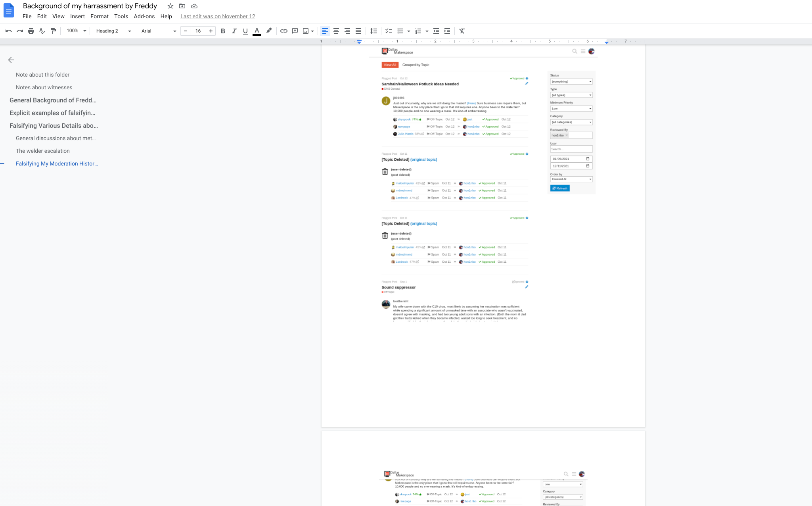812x506 pixels.
Task: Star this document
Action: (170, 6)
